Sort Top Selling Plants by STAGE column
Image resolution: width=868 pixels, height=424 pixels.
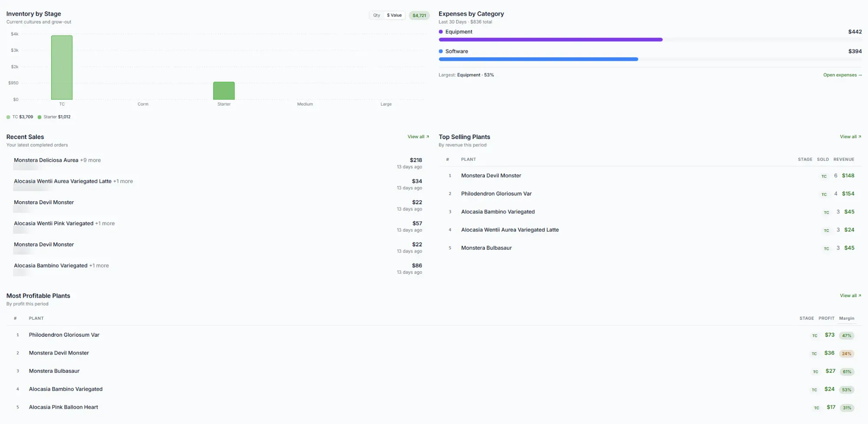click(805, 159)
